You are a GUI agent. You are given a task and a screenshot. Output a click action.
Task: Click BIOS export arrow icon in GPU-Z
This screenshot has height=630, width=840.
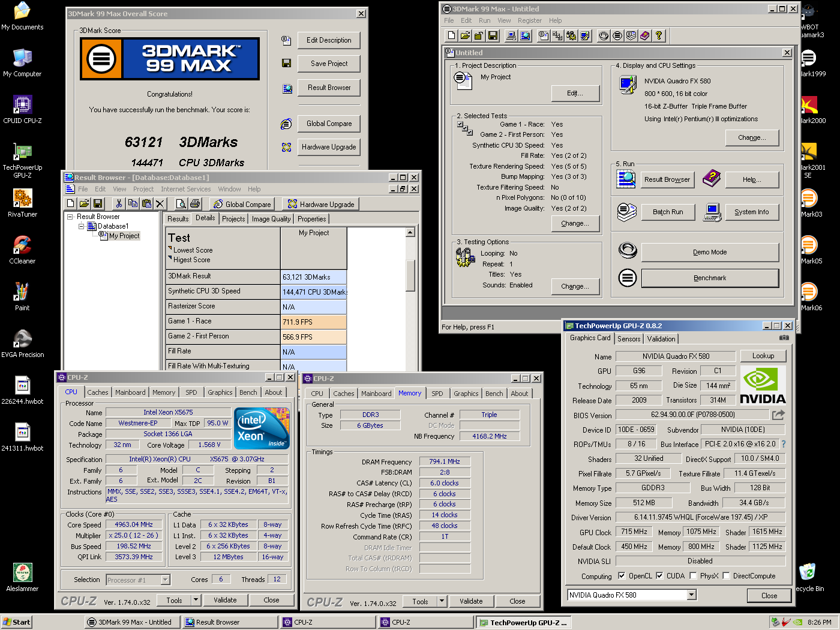pyautogui.click(x=778, y=415)
